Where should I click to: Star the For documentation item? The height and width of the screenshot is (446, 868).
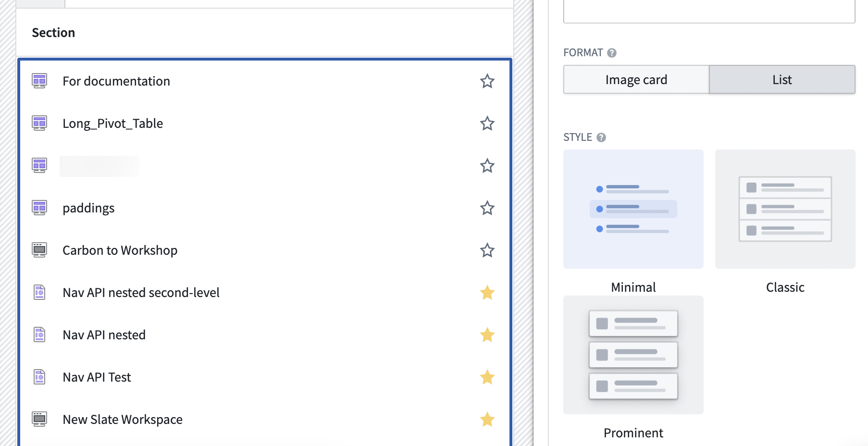click(487, 81)
